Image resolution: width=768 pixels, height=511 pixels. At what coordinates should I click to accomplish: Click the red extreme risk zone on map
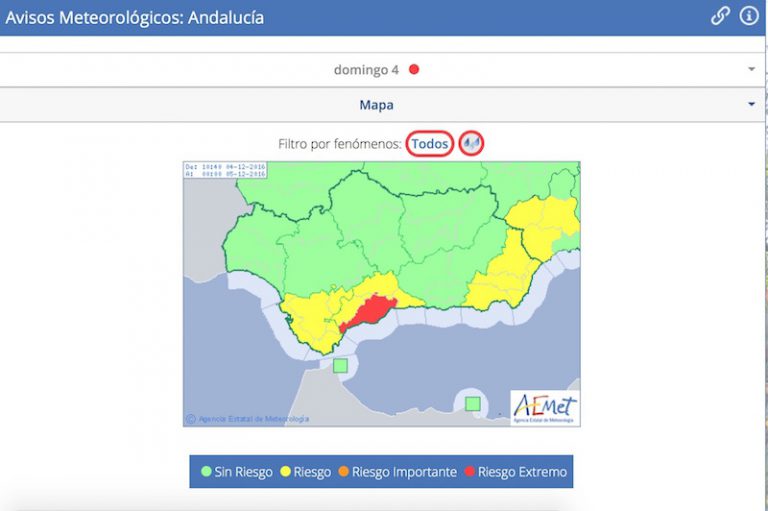click(x=368, y=311)
